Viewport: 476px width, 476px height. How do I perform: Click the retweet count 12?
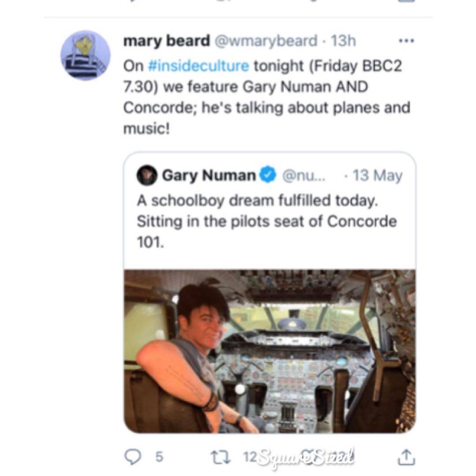click(249, 457)
